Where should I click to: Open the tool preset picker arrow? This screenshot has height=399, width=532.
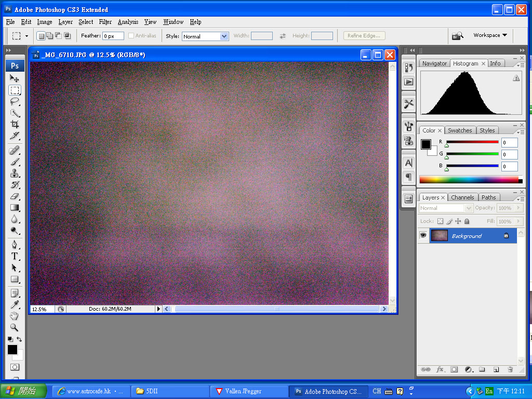(26, 36)
